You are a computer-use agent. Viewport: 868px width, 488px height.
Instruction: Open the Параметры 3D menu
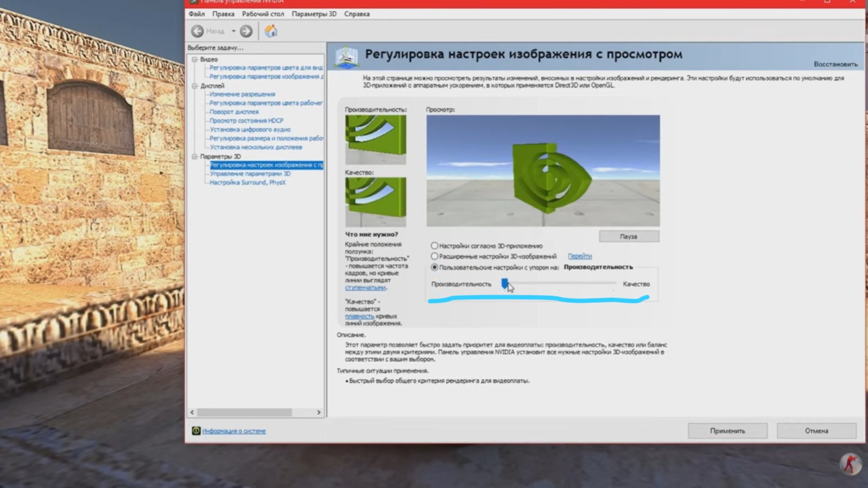coord(314,14)
